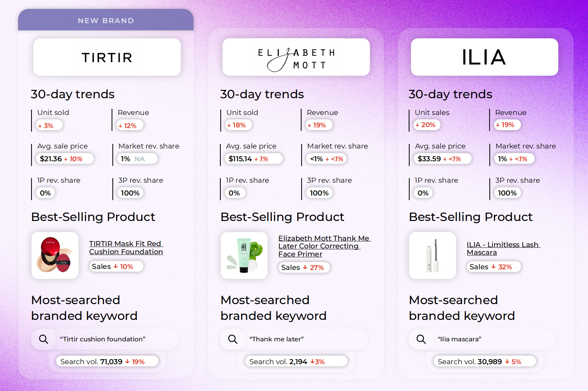Click the TIRTIR cushion foundation product image

click(55, 256)
